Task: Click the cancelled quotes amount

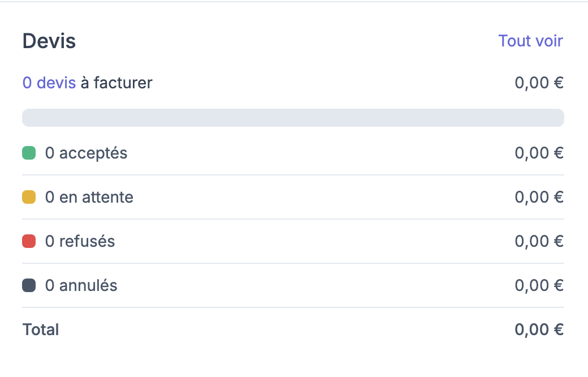Action: point(539,285)
